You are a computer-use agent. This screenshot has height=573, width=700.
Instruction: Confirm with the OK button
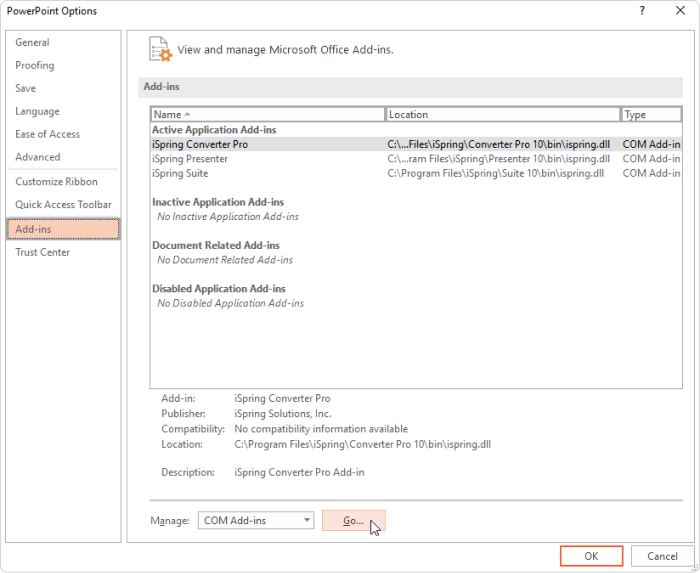tap(592, 556)
